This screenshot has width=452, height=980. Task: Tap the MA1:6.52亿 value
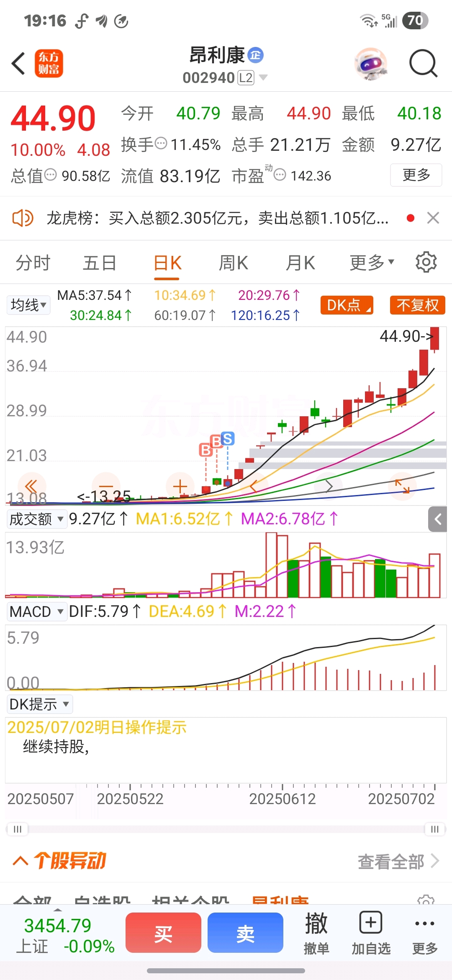(x=184, y=519)
